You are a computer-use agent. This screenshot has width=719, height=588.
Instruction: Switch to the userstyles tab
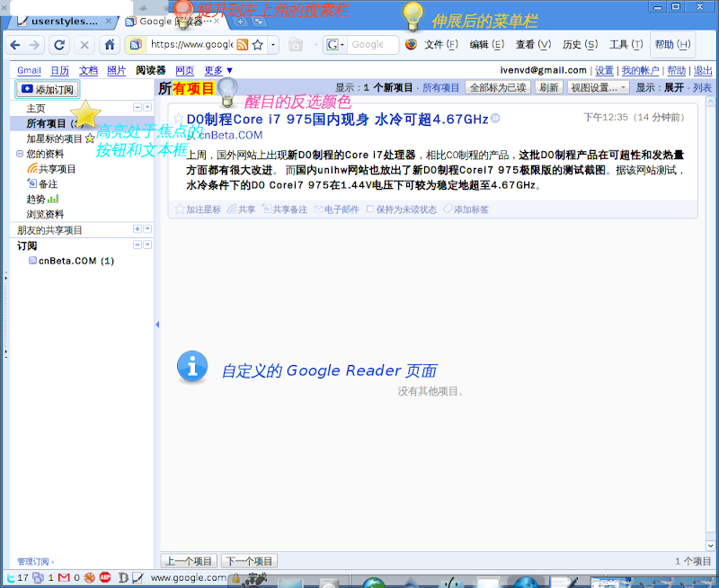63,22
